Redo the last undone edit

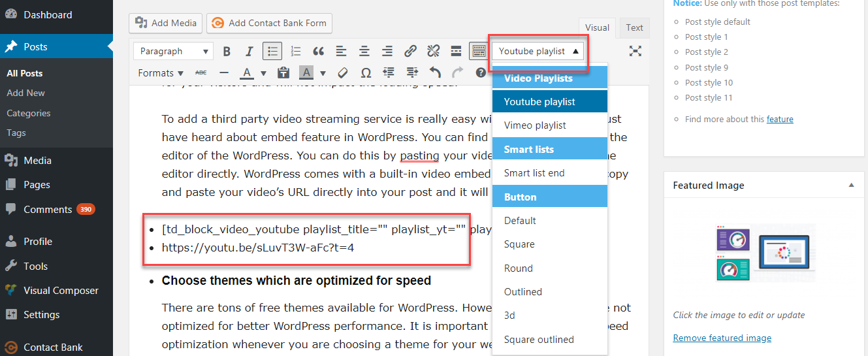coord(458,73)
